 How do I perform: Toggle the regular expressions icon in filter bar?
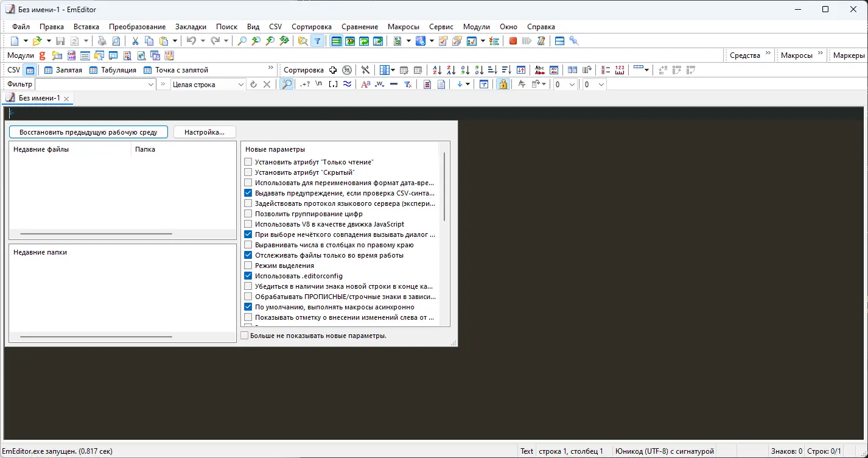coord(306,84)
